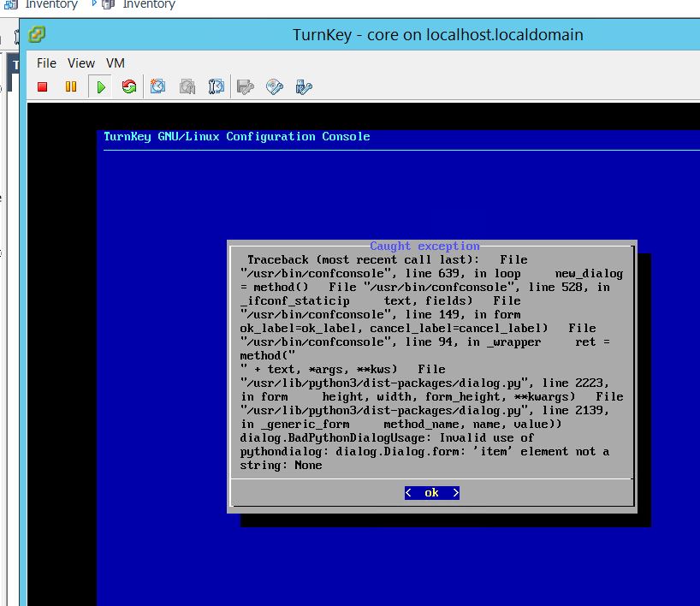Reset the VM using the restart icon

[x=129, y=86]
